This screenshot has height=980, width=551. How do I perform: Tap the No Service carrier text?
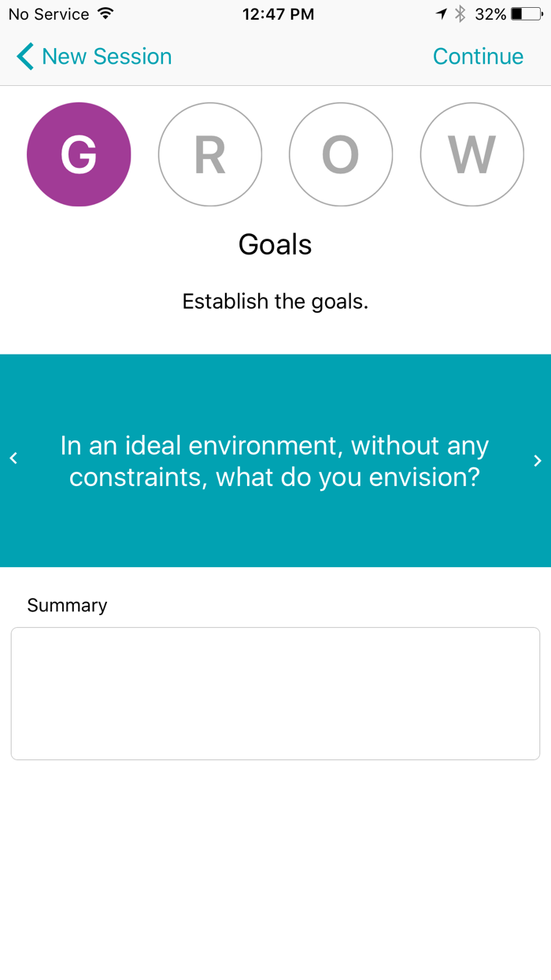point(49,14)
